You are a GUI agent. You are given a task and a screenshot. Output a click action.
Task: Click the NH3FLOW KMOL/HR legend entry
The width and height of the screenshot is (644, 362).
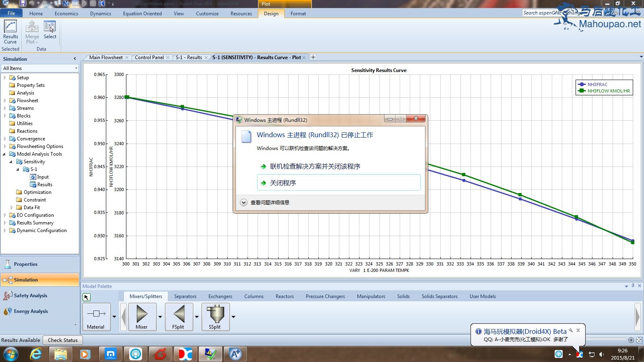pos(604,91)
